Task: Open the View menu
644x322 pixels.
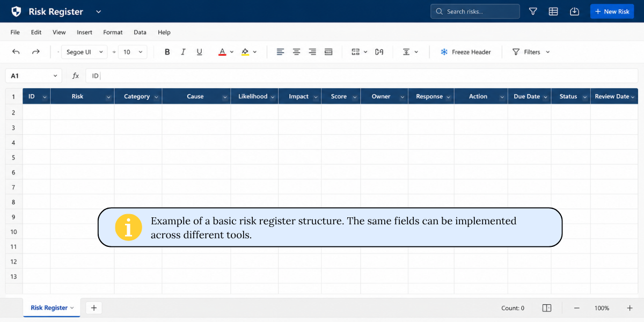Action: [x=59, y=32]
